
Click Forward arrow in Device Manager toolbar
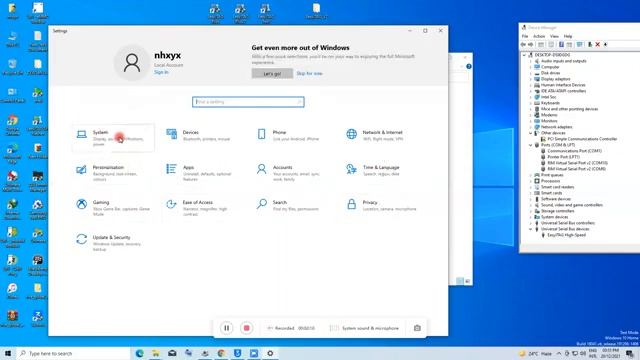click(531, 44)
